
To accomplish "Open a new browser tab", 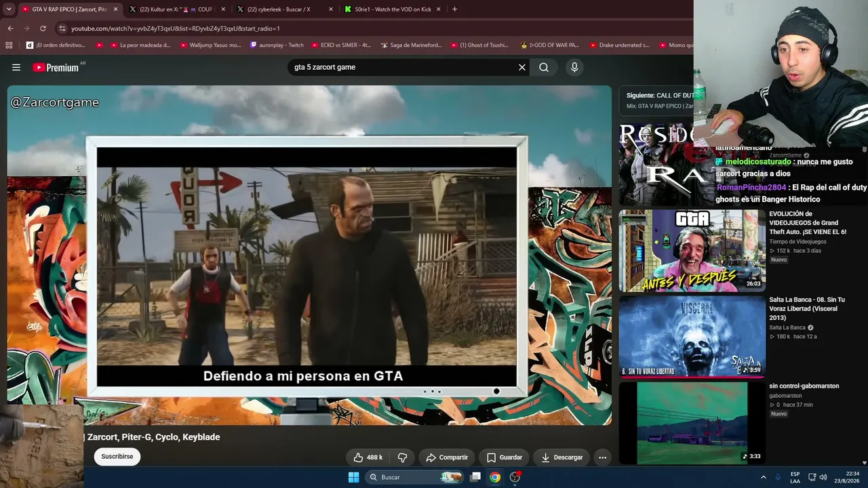I will [x=454, y=9].
